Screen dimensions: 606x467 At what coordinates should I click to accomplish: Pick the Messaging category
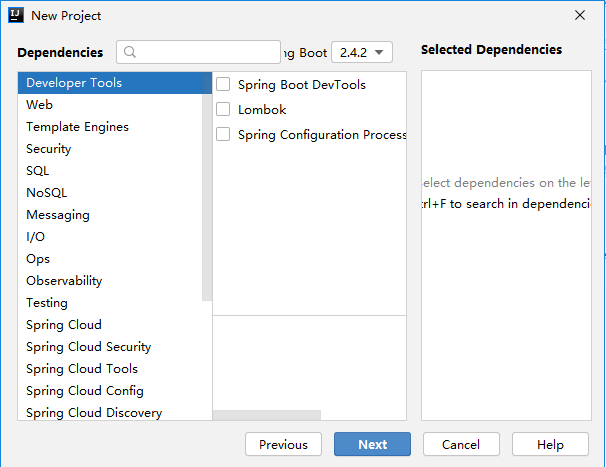pyautogui.click(x=58, y=215)
